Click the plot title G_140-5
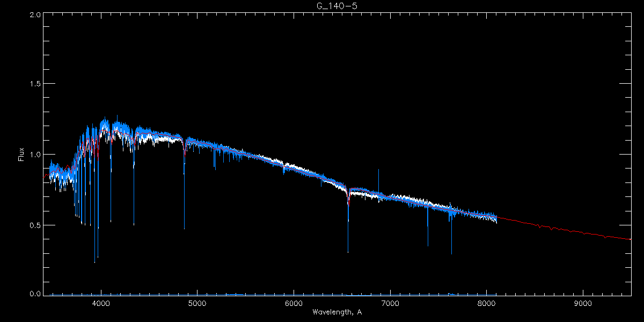644x322 pixels. pyautogui.click(x=336, y=6)
